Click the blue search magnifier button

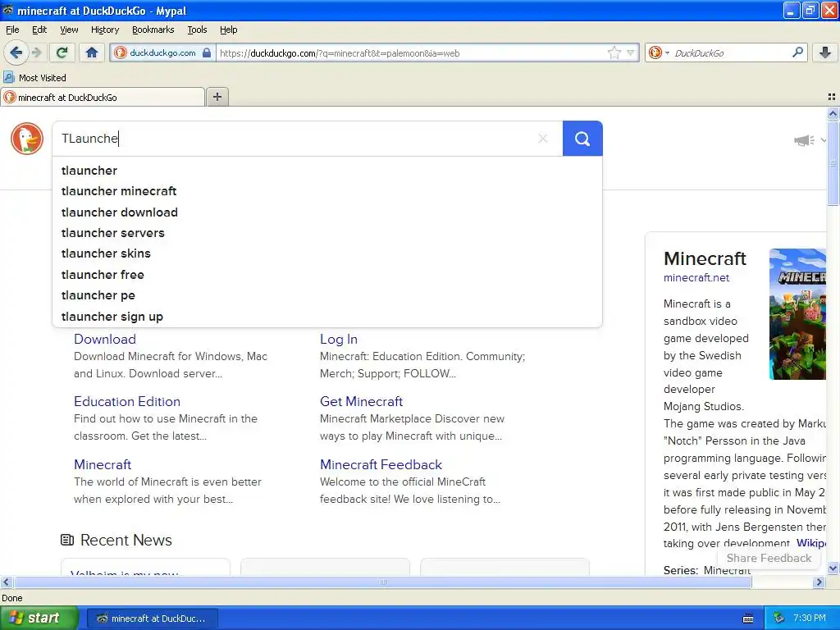point(582,138)
